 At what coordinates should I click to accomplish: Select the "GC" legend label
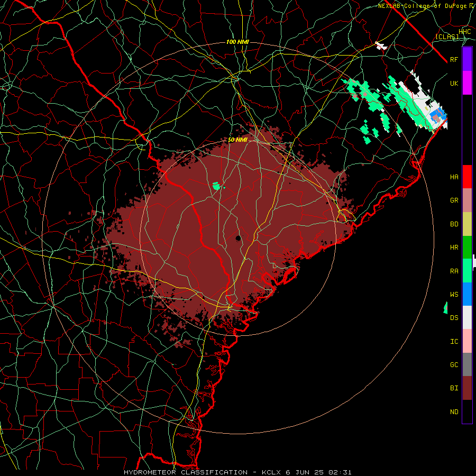pyautogui.click(x=454, y=364)
